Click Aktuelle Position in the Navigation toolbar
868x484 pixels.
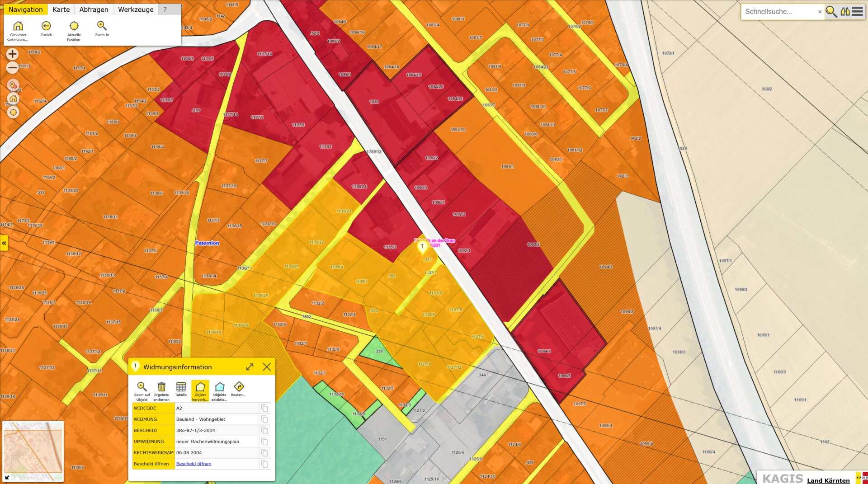74,26
